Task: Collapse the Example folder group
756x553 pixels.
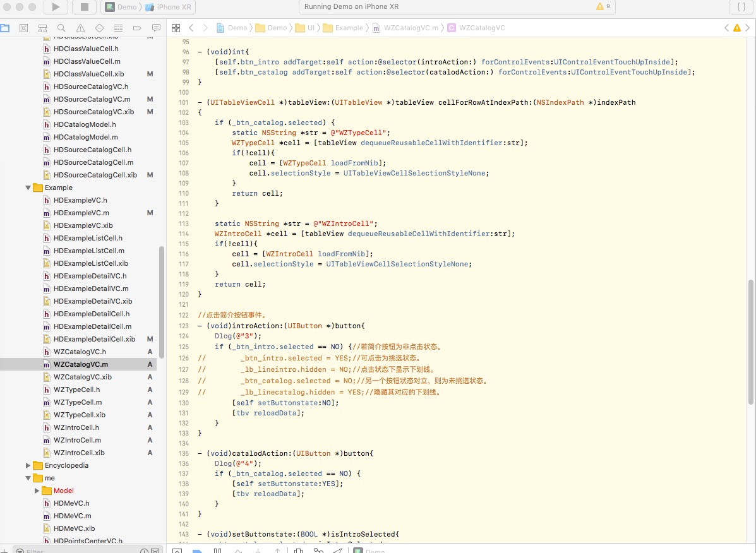Action: (x=28, y=187)
